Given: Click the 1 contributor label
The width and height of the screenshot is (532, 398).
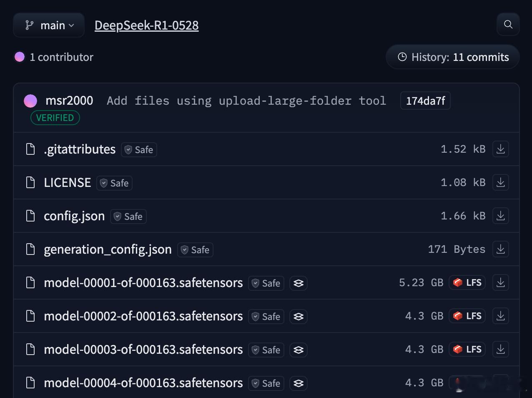Looking at the screenshot, I should [61, 57].
